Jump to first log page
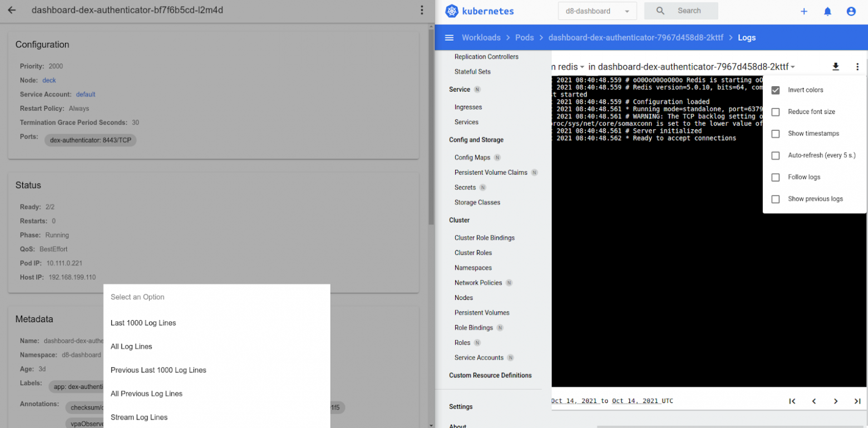This screenshot has height=428, width=868. coord(792,401)
